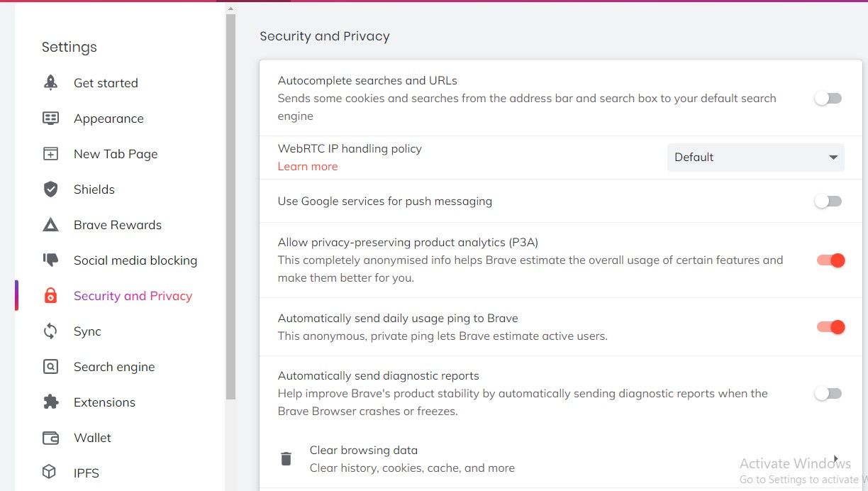Disable privacy-preserving product analytics (P3A) toggle
Viewport: 868px width, 491px height.
(830, 260)
